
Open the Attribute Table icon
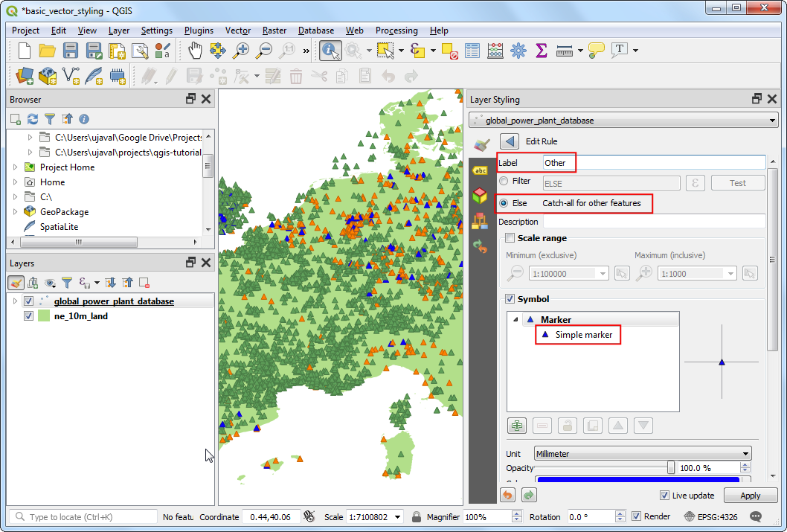pos(472,51)
